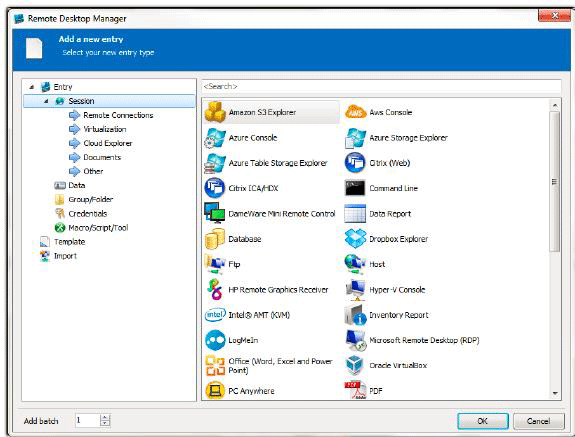Screen dimensions: 575x437
Task: Select the Citrix ICA/HDX icon
Action: [x=215, y=188]
